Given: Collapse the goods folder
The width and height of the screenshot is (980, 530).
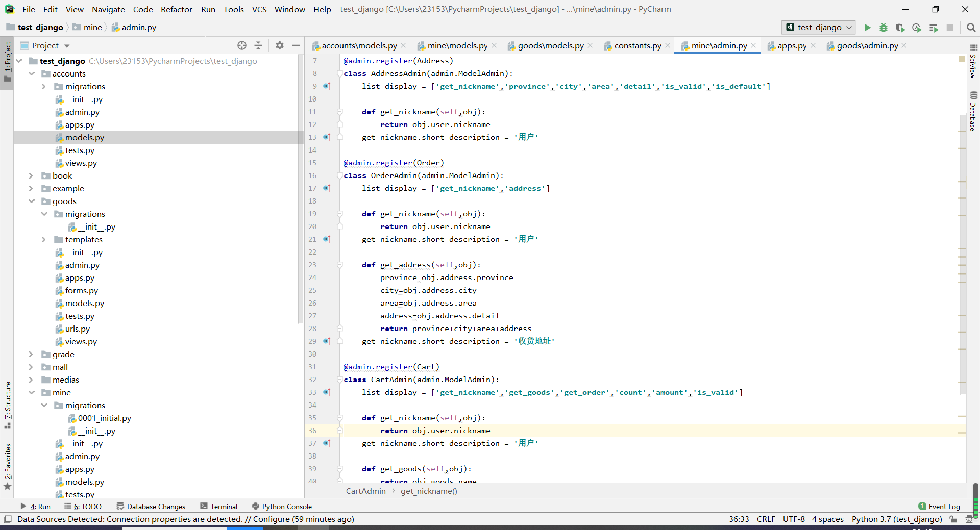Looking at the screenshot, I should 32,201.
